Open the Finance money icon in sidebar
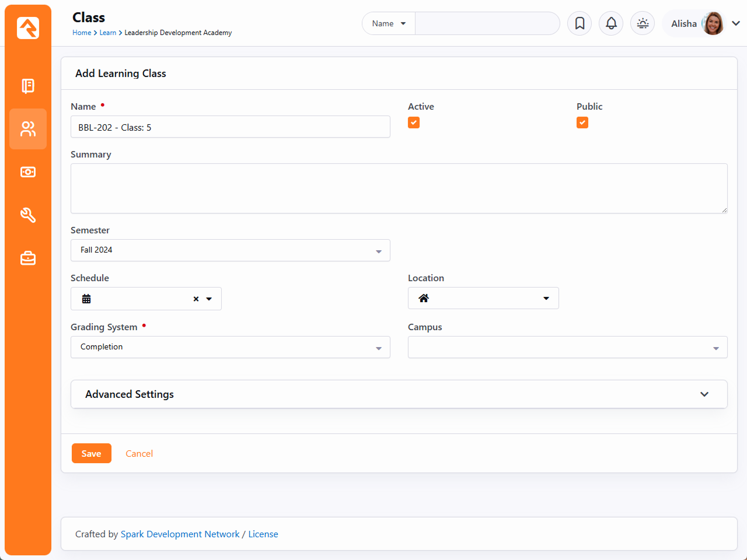 [x=28, y=172]
